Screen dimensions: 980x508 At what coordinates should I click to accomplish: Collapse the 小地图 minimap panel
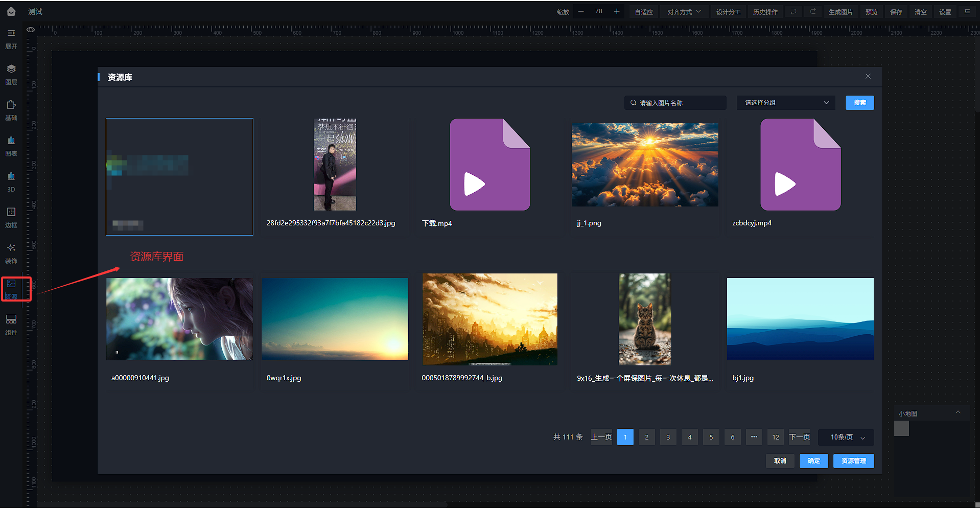click(958, 412)
